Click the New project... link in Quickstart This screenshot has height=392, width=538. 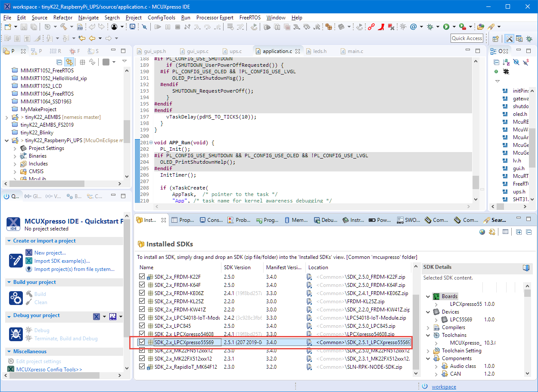(50, 253)
